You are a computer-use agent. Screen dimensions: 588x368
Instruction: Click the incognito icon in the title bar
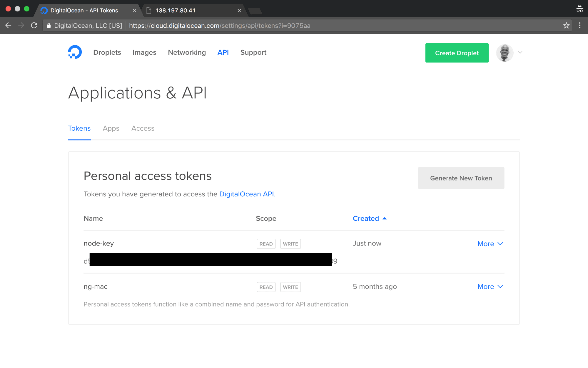(579, 9)
